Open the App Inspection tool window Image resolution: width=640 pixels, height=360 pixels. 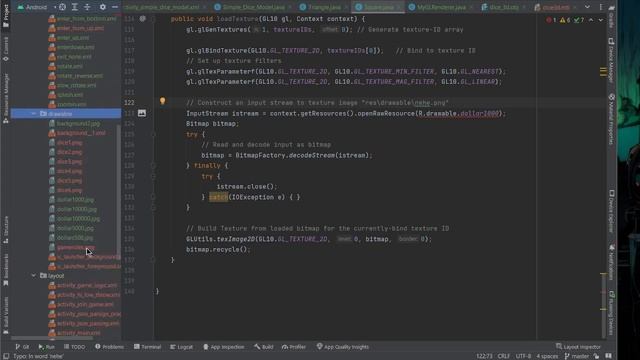(x=224, y=347)
